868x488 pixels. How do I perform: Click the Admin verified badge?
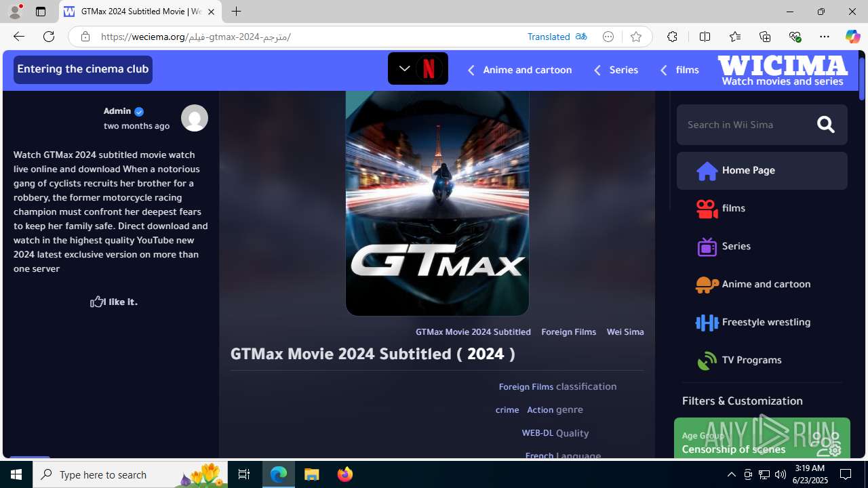pos(139,112)
